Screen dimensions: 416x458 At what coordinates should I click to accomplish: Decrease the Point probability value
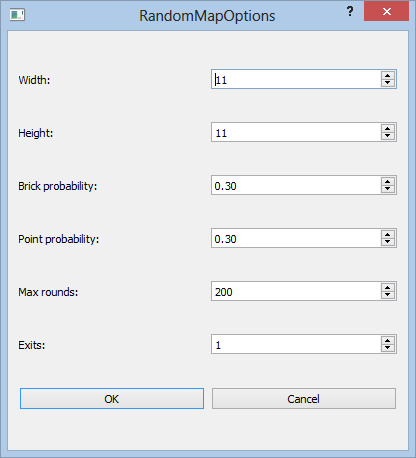pos(387,242)
